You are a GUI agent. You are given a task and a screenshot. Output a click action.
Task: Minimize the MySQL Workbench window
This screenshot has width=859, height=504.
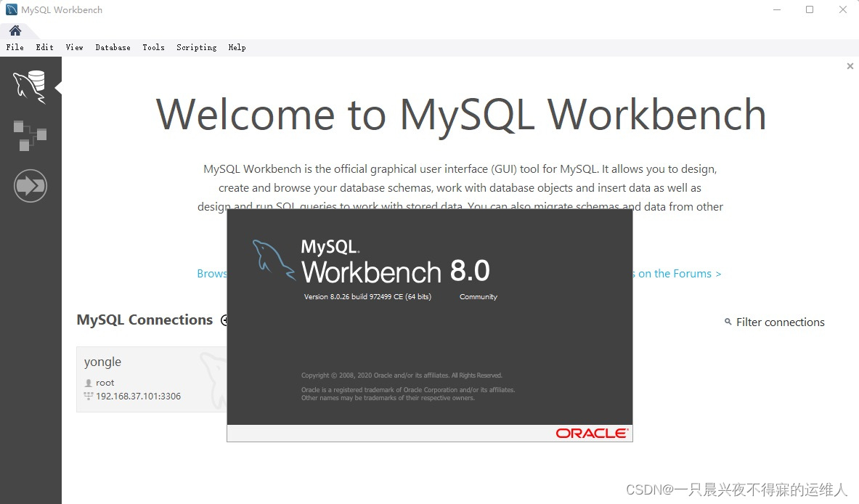pos(777,10)
